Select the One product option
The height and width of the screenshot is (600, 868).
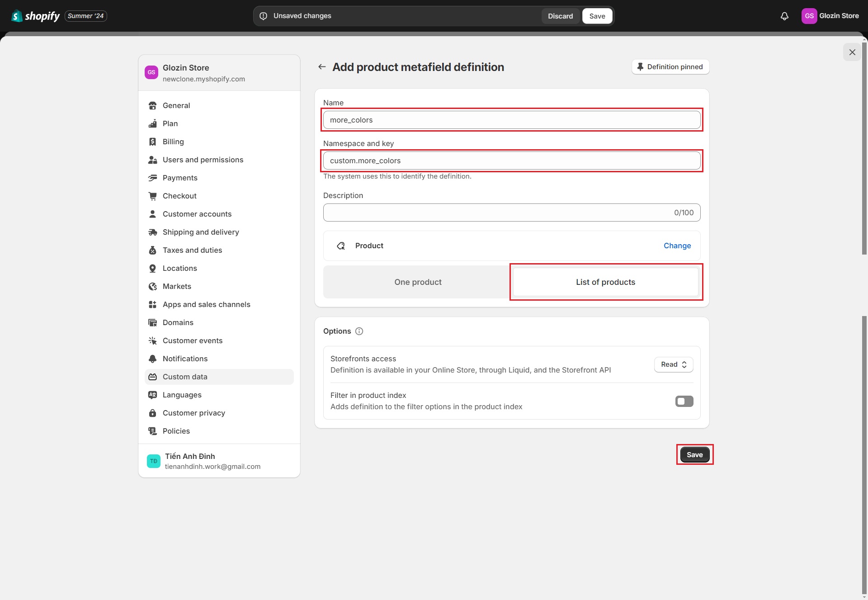coord(418,282)
